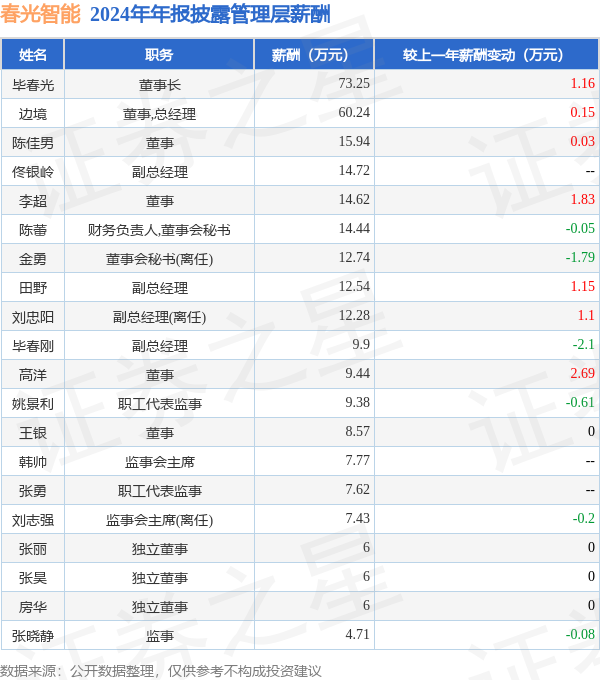Click the 数据来源 disclaimer footer text
This screenshot has height=680, width=600.
pyautogui.click(x=160, y=671)
